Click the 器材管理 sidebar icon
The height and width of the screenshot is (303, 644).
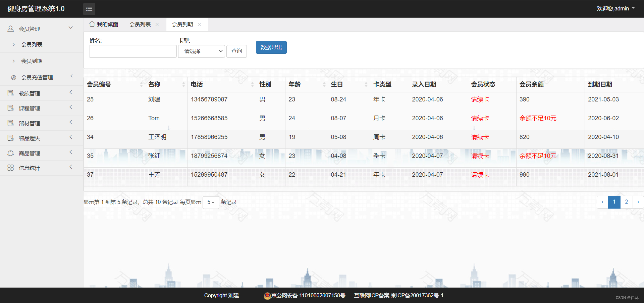[x=10, y=123]
